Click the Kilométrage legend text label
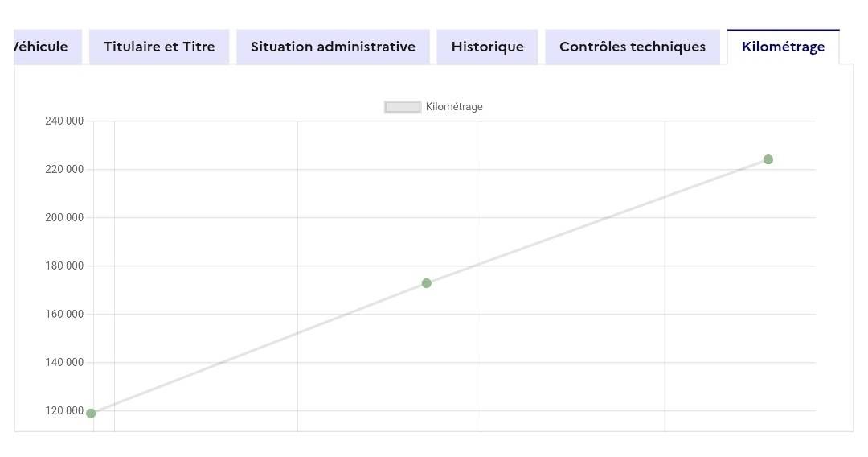 (454, 107)
